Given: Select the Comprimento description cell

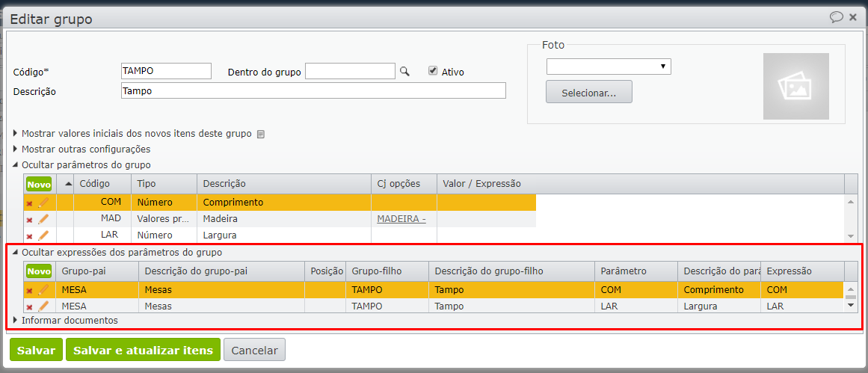Looking at the screenshot, I should tap(284, 202).
